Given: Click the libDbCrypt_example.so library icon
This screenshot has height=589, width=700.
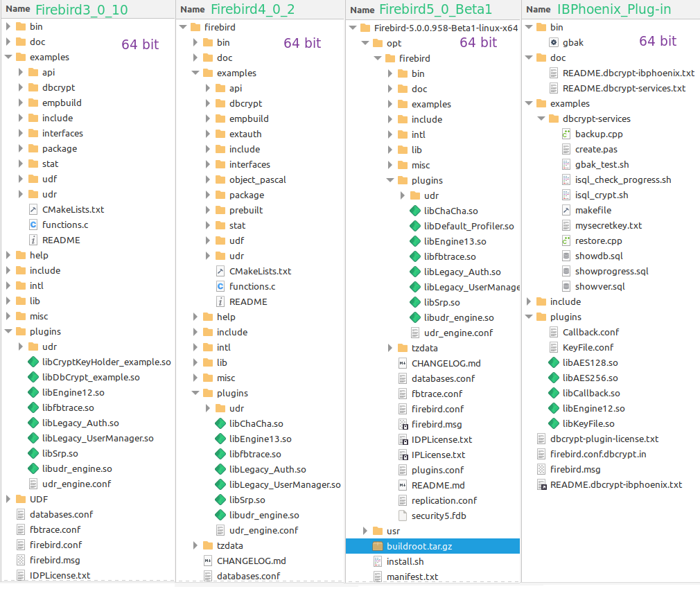Looking at the screenshot, I should pyautogui.click(x=33, y=377).
